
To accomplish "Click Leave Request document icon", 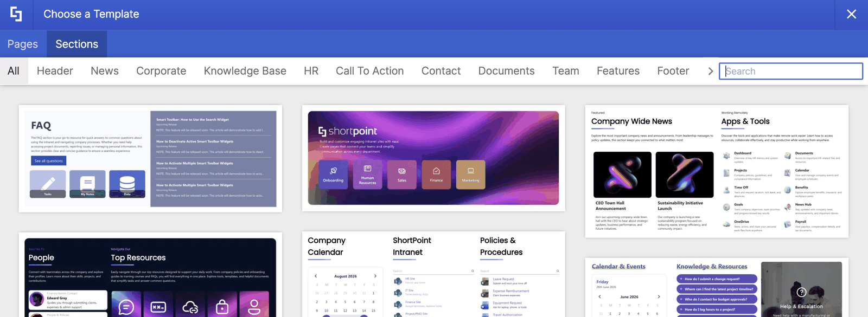I will [x=485, y=281].
